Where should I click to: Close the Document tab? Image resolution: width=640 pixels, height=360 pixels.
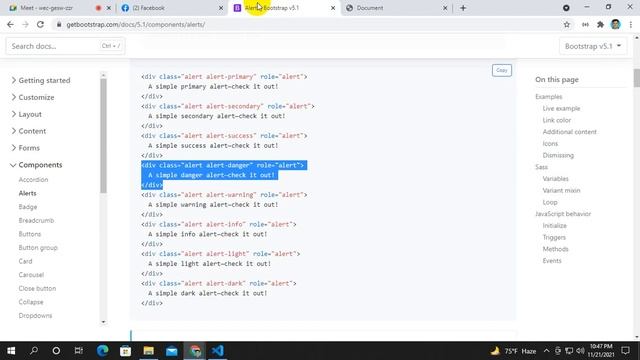[445, 8]
